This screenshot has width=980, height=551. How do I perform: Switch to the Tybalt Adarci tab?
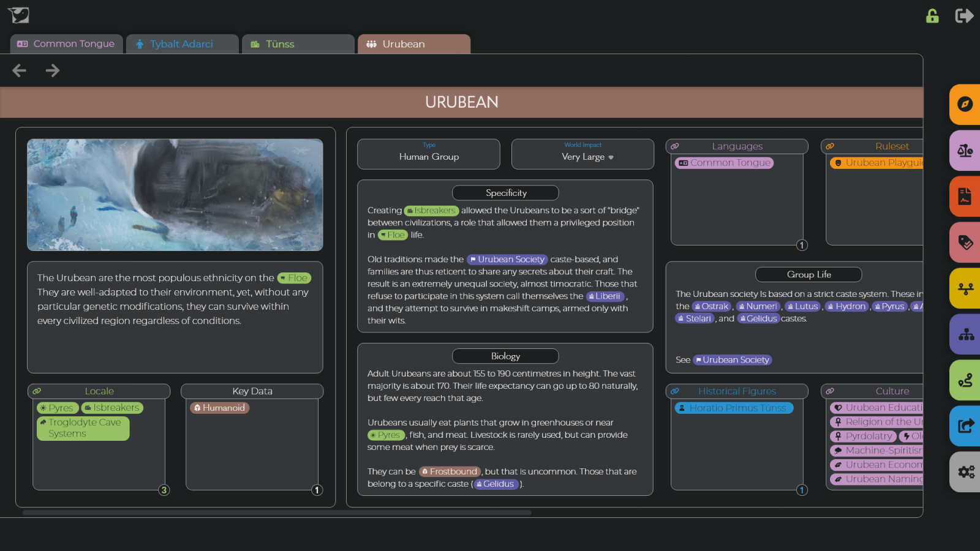pos(182,44)
